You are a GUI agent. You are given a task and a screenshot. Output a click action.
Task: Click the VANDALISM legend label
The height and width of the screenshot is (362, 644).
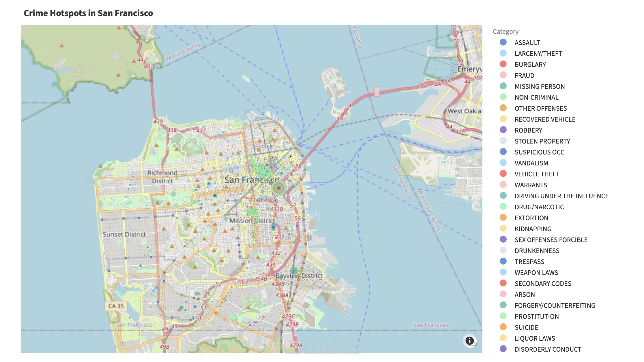(x=531, y=163)
